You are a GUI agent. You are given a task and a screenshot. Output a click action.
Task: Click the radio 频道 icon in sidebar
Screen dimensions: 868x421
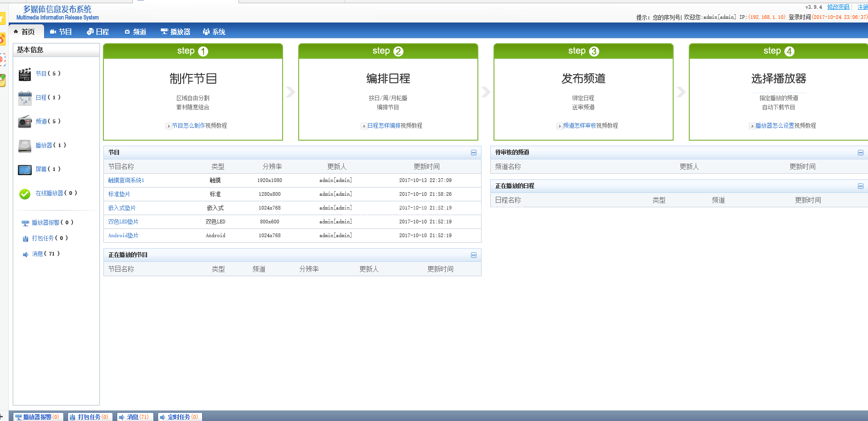coord(25,122)
